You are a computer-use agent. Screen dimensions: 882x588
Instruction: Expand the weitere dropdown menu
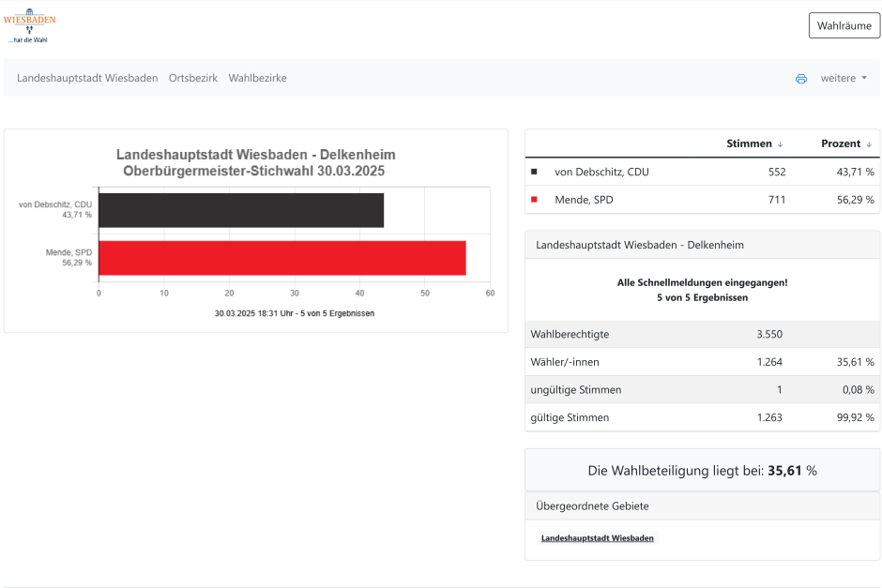tap(844, 79)
